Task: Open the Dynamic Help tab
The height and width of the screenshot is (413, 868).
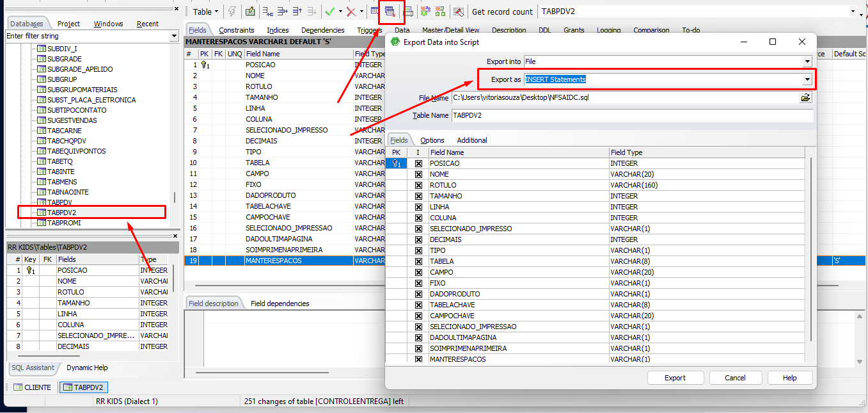Action: 87,368
